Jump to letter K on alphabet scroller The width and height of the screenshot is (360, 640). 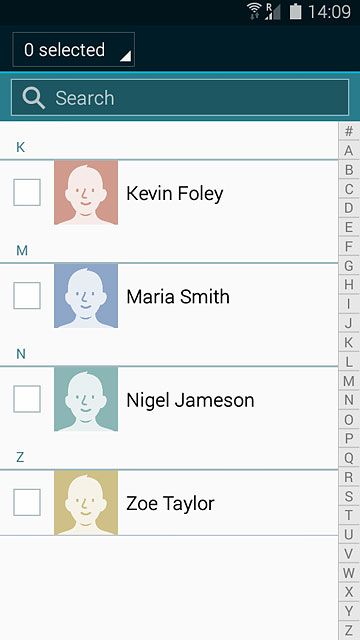tap(349, 343)
